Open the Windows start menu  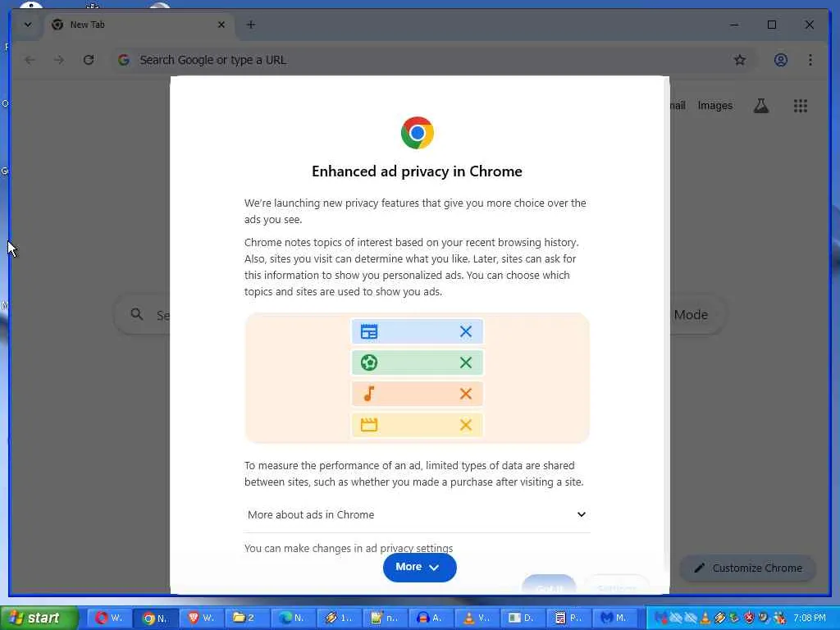pos(39,618)
